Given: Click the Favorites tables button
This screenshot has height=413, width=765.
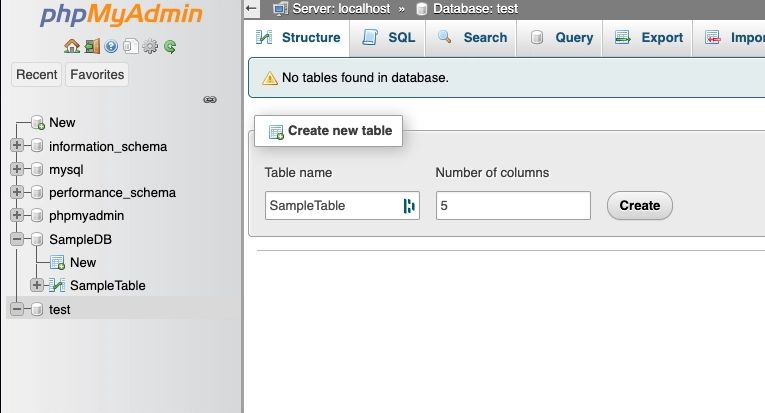Looking at the screenshot, I should pyautogui.click(x=97, y=75).
